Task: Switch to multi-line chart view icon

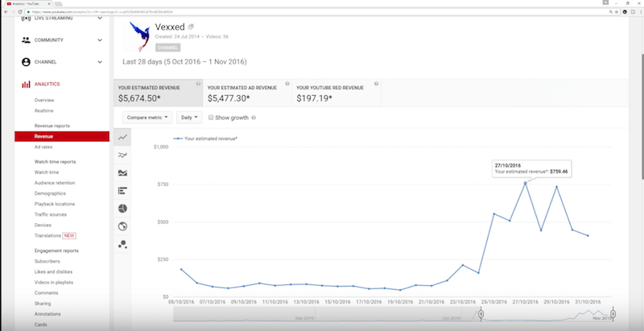Action: [x=122, y=155]
